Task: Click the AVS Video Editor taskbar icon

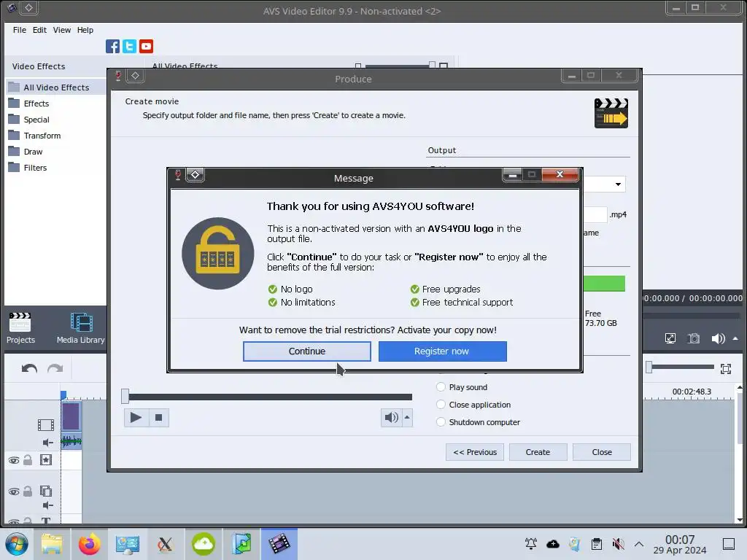Action: coord(279,544)
